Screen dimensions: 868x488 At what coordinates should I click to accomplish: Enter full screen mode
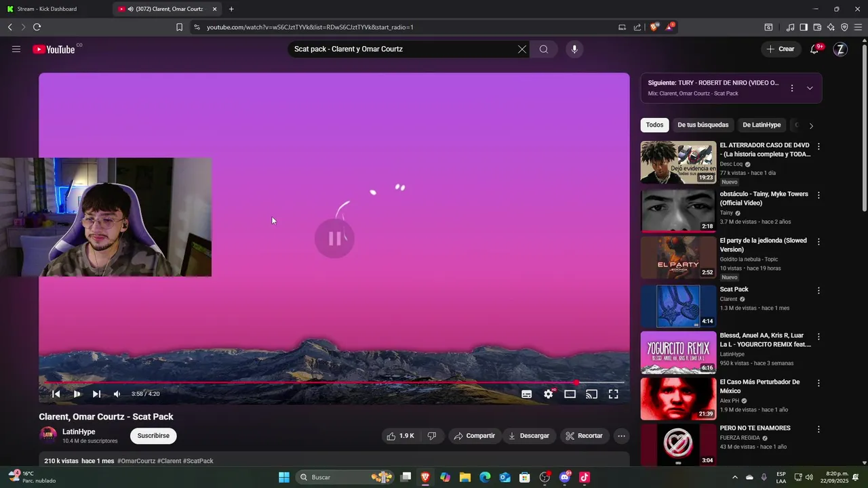pos(613,394)
